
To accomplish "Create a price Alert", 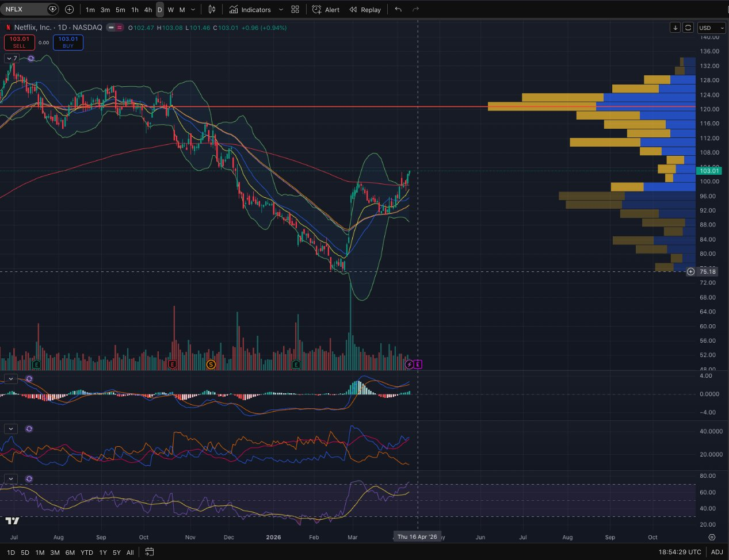I will 326,9.
